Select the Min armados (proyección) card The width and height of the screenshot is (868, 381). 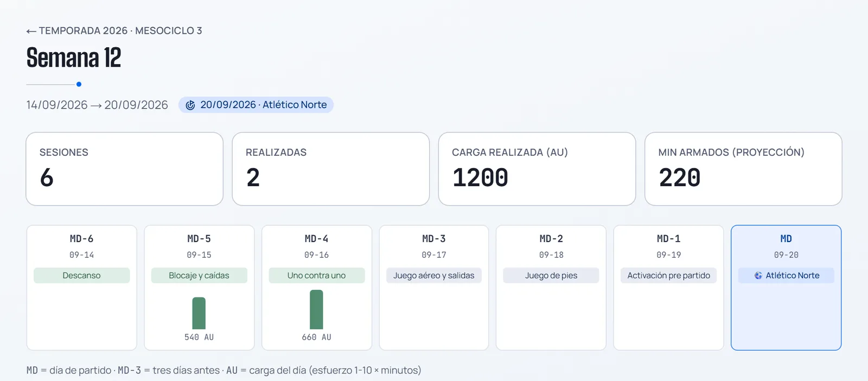pyautogui.click(x=743, y=169)
